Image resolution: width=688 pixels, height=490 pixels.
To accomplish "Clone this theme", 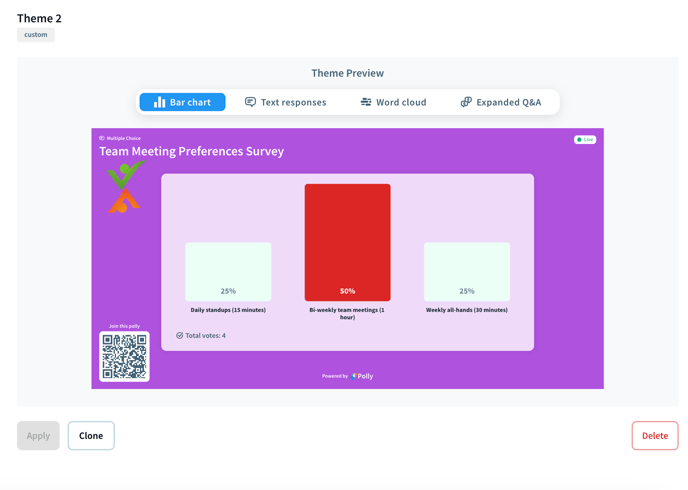I will pyautogui.click(x=91, y=436).
